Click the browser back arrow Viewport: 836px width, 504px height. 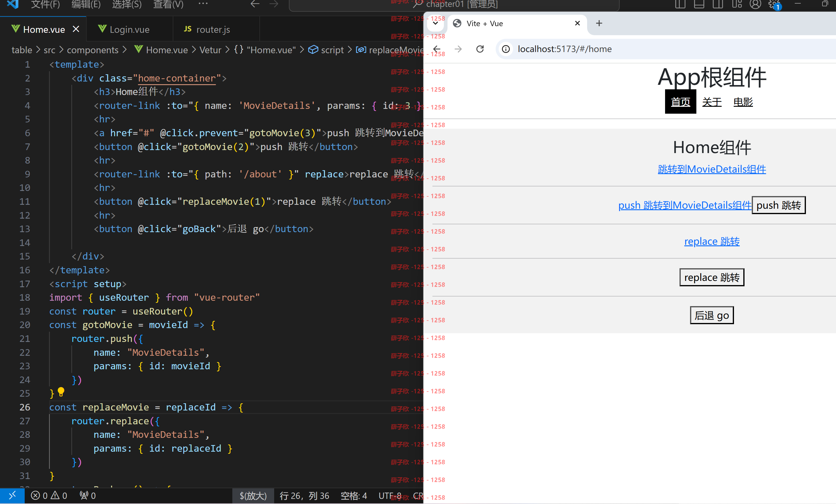pyautogui.click(x=437, y=49)
